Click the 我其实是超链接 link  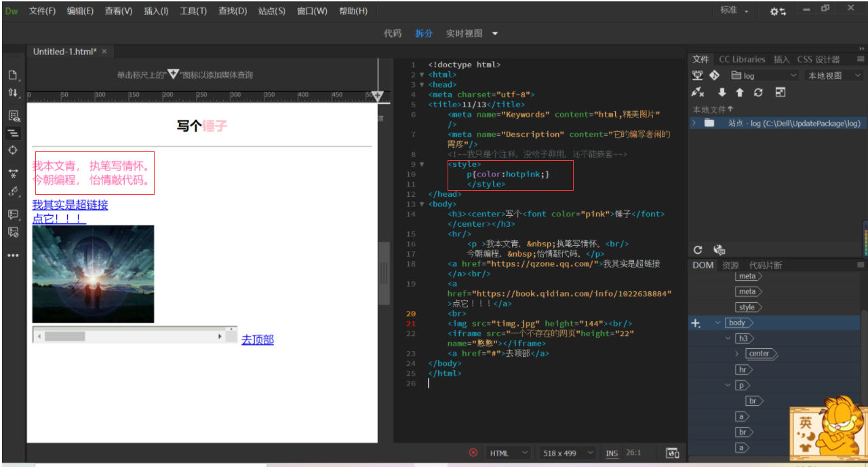[70, 205]
